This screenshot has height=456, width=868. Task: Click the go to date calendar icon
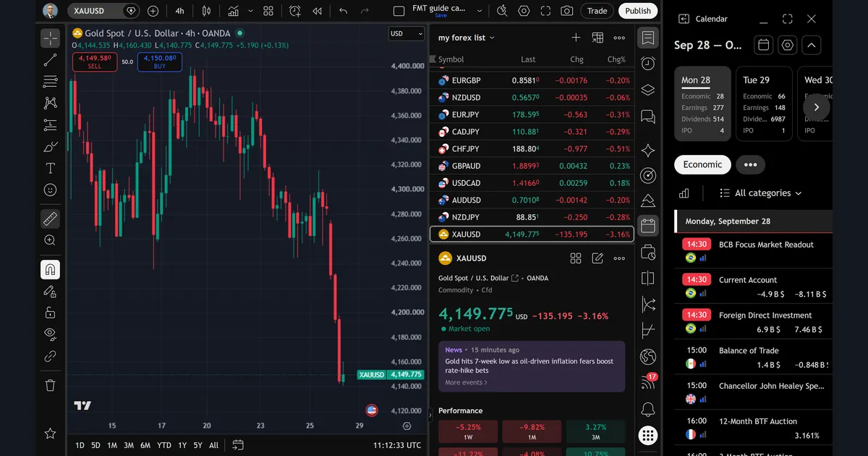pos(238,445)
